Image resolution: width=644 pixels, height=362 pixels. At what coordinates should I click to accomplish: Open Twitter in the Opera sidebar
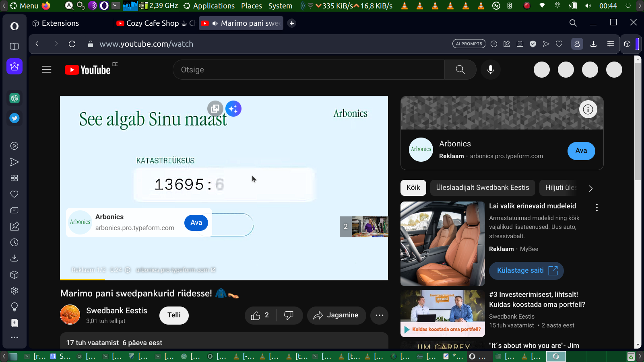pyautogui.click(x=14, y=118)
